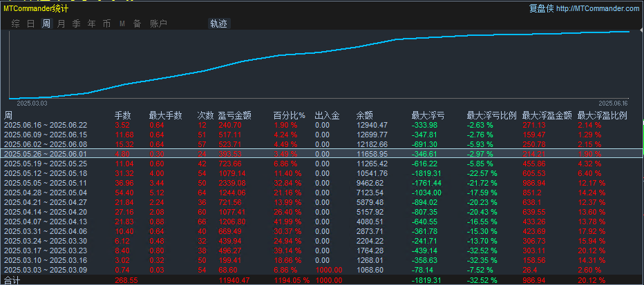Click the 周 column header
Image resolution: width=644 pixels, height=285 pixels.
pyautogui.click(x=8, y=116)
